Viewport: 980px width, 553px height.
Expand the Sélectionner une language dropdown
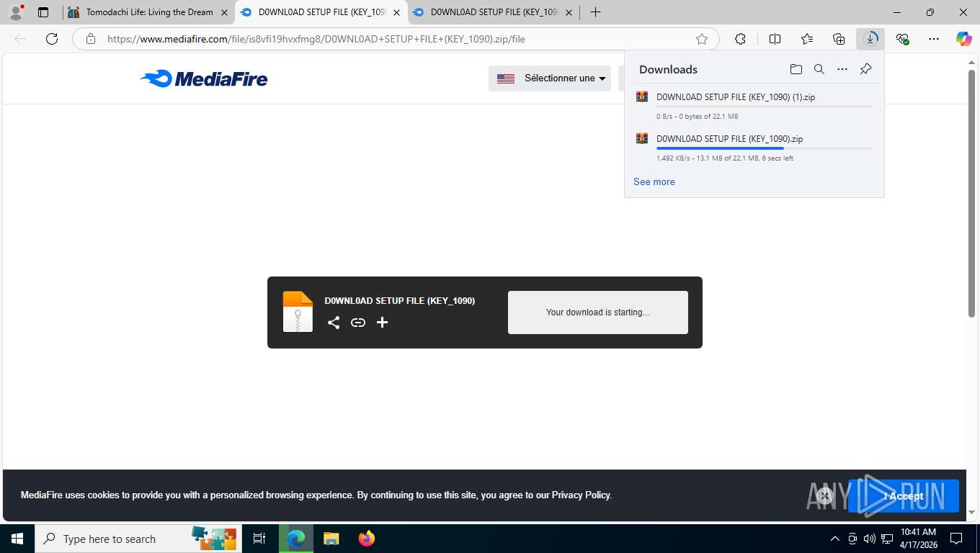[549, 78]
